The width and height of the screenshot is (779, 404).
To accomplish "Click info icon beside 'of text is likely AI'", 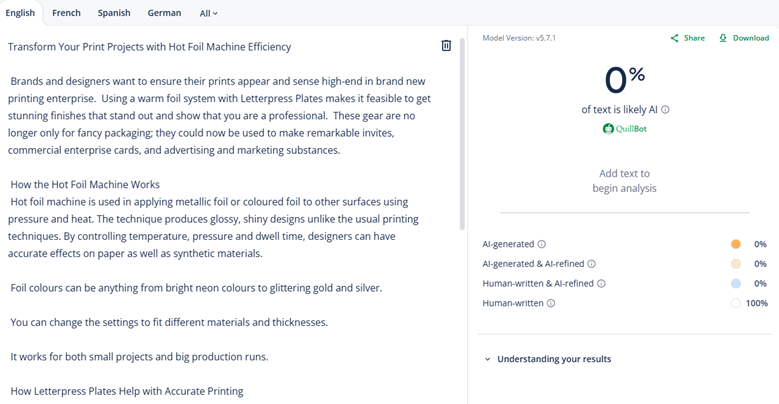I will (x=666, y=110).
